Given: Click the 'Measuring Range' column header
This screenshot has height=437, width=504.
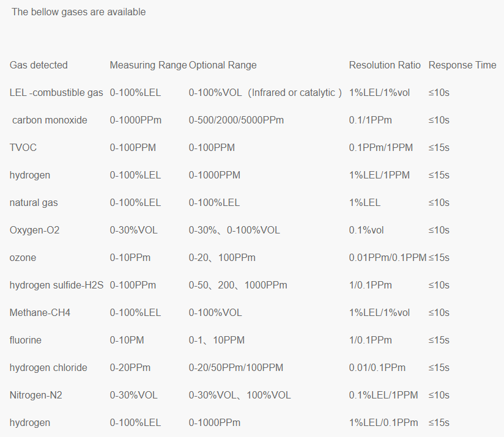Looking at the screenshot, I should pos(148,65).
